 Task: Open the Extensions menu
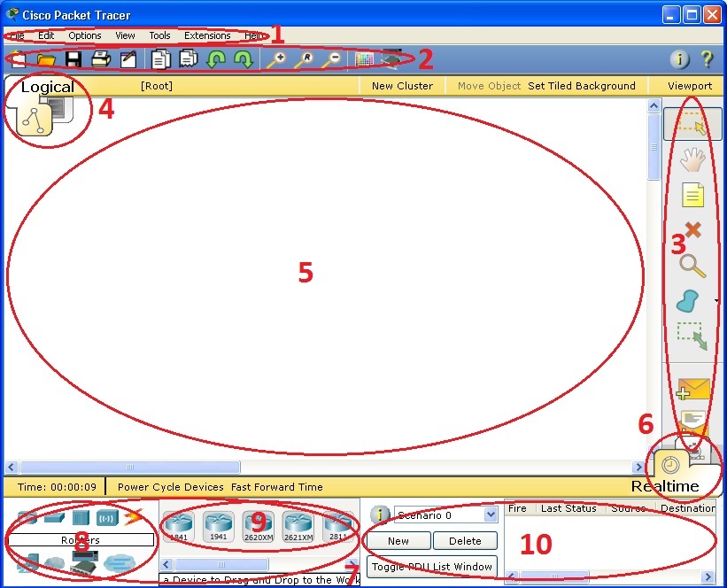coord(206,35)
